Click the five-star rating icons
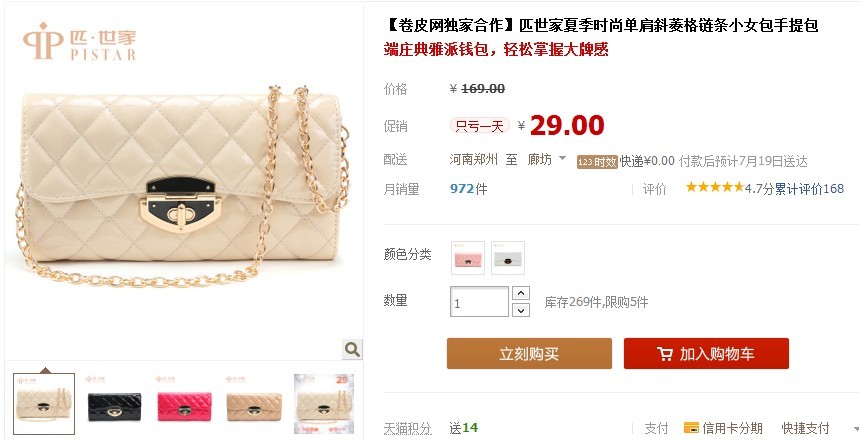The image size is (859, 440). tap(714, 187)
